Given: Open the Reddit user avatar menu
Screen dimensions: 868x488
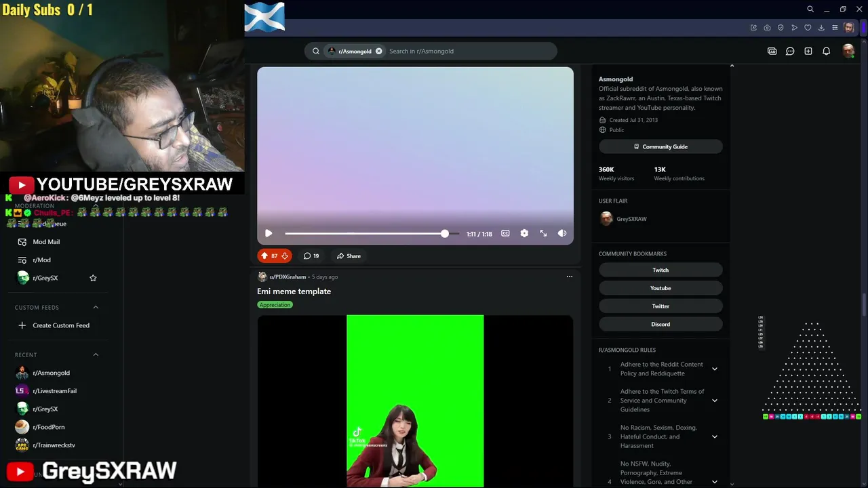Looking at the screenshot, I should point(848,51).
